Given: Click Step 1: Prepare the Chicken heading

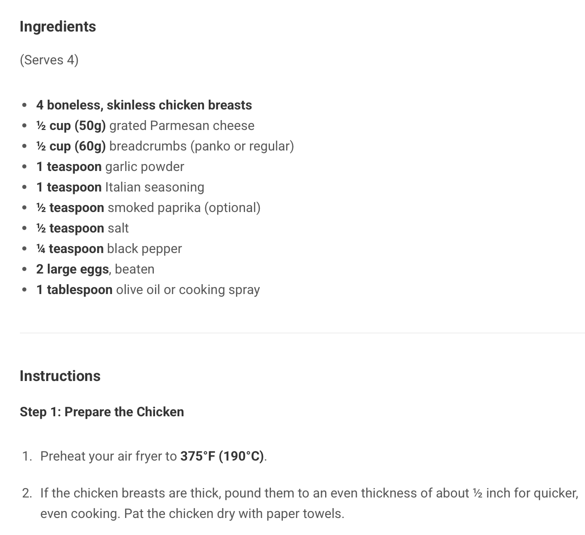Looking at the screenshot, I should pyautogui.click(x=102, y=412).
